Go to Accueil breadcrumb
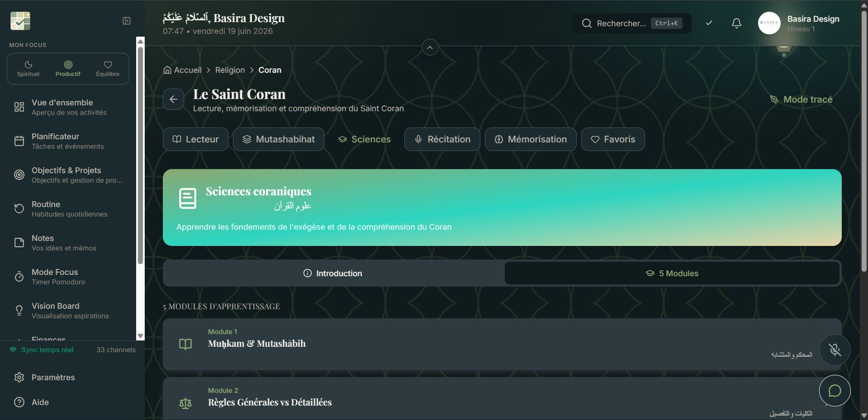 coord(182,70)
